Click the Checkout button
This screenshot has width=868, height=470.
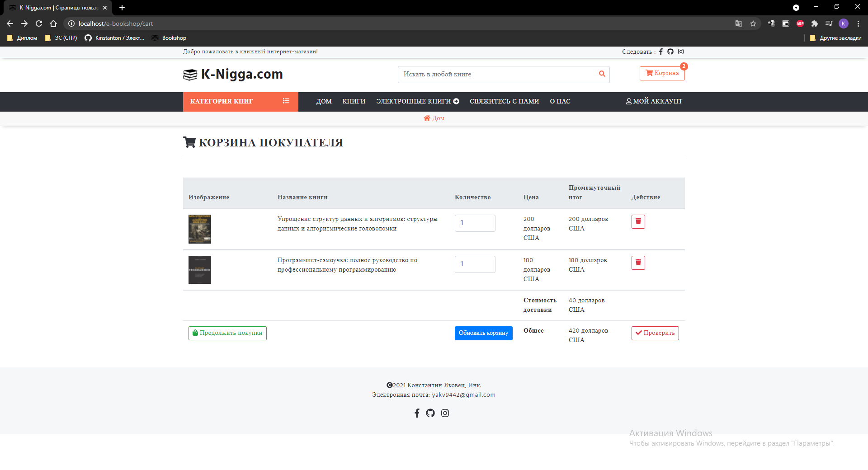tap(655, 333)
